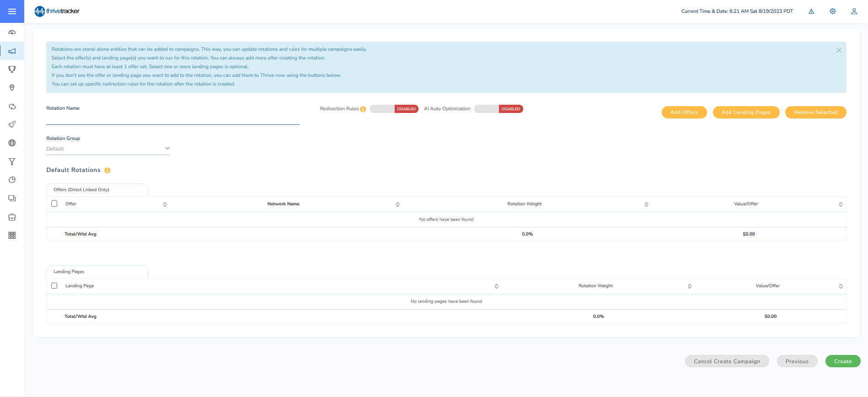Open the rocket icon in sidebar
This screenshot has width=868, height=397.
tap(12, 124)
